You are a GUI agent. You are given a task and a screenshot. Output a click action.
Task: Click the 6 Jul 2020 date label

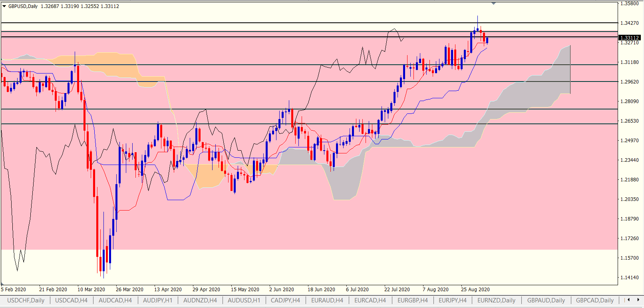pyautogui.click(x=358, y=290)
